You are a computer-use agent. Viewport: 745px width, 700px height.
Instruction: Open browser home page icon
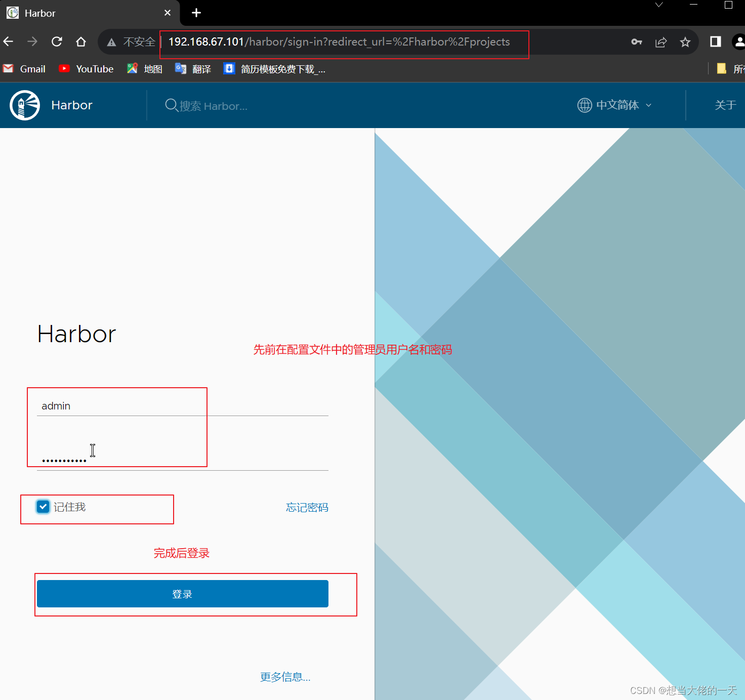[x=81, y=42]
